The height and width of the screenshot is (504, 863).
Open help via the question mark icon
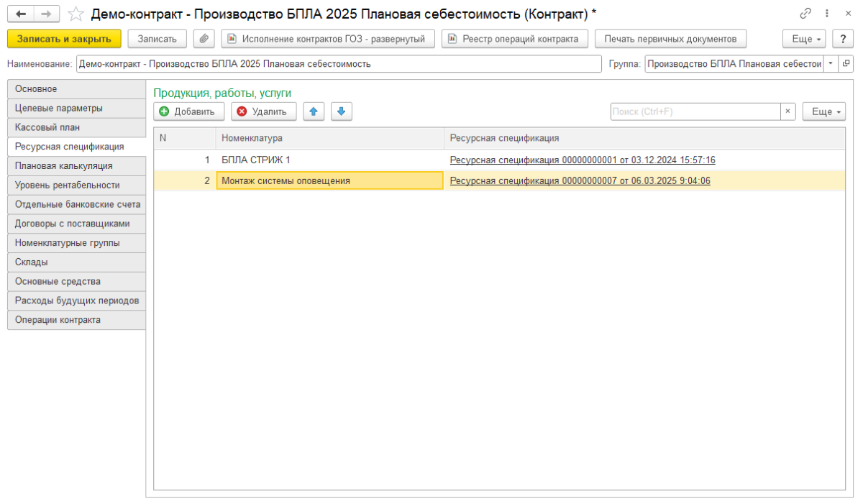843,39
